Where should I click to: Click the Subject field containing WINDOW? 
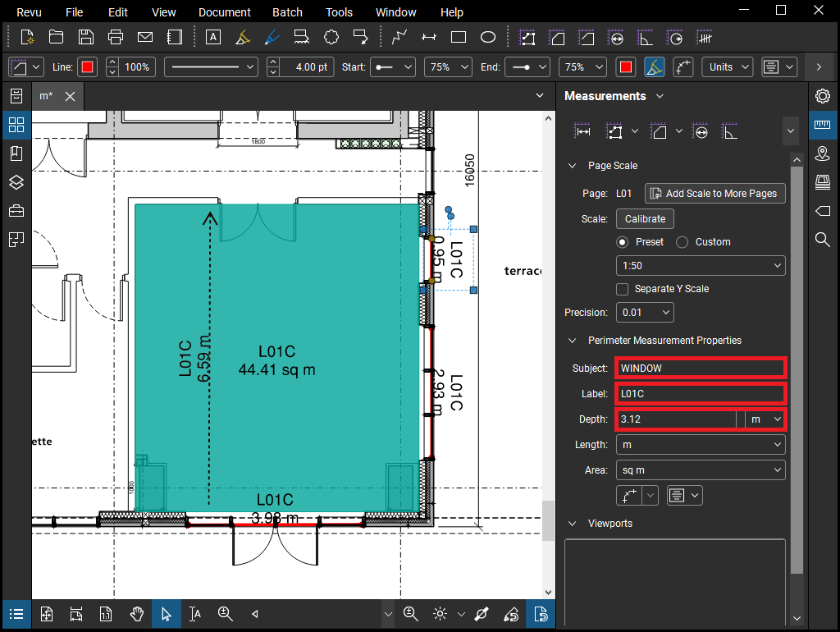pos(701,369)
